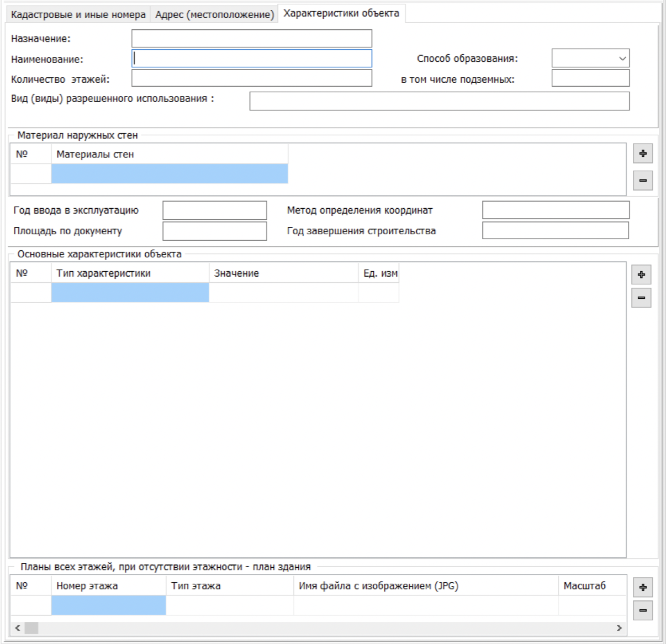Remove row from Основные характеристики объекта table
This screenshot has height=644, width=666.
tap(641, 298)
